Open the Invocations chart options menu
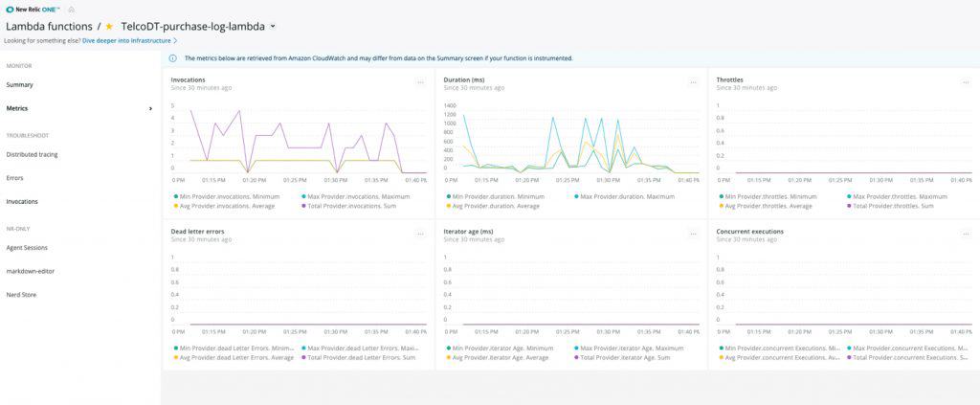 tap(421, 82)
